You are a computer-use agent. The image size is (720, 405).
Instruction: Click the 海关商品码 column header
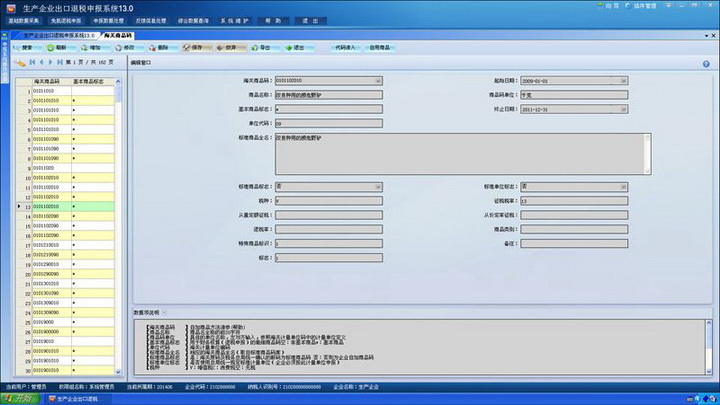51,82
